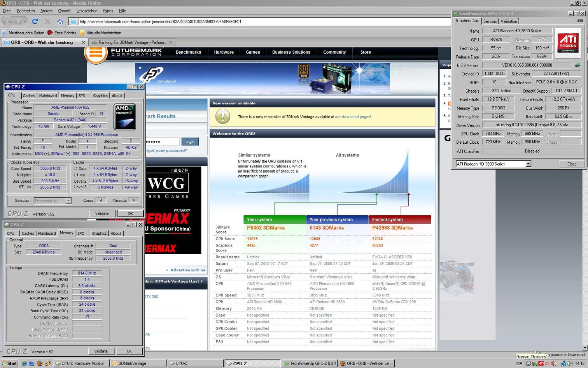Click OK in upper CPU-Z window
The height and width of the screenshot is (368, 588).
pos(130,213)
